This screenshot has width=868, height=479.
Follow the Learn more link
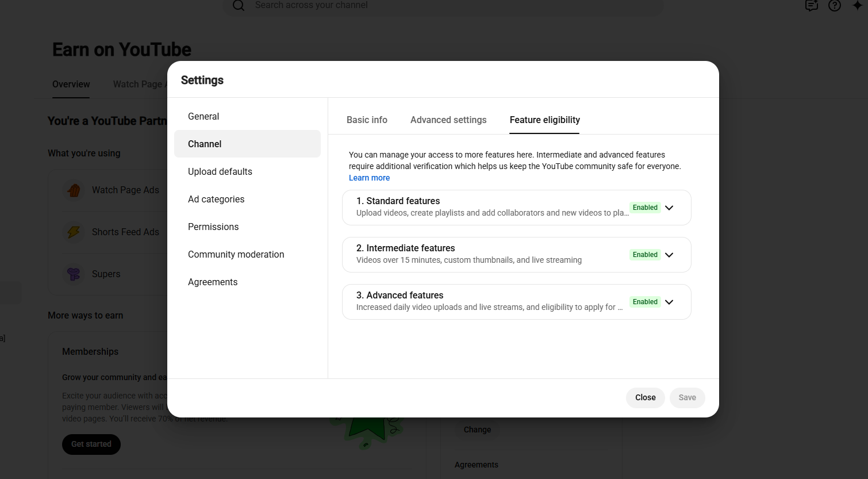pyautogui.click(x=369, y=178)
